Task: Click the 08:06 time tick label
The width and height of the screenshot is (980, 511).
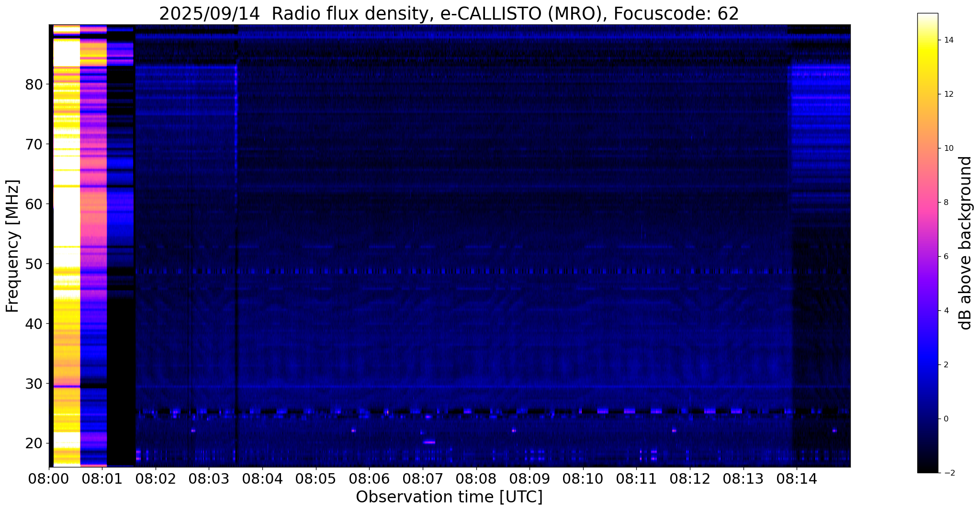Action: (x=369, y=478)
